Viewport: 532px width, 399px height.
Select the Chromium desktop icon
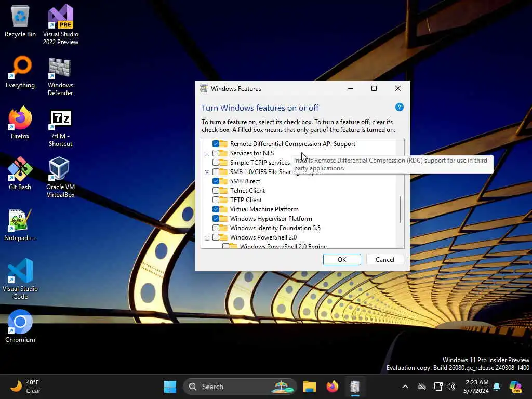click(x=20, y=326)
